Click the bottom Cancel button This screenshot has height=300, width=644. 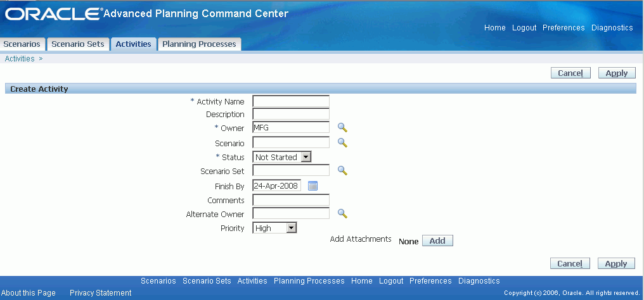(570, 263)
